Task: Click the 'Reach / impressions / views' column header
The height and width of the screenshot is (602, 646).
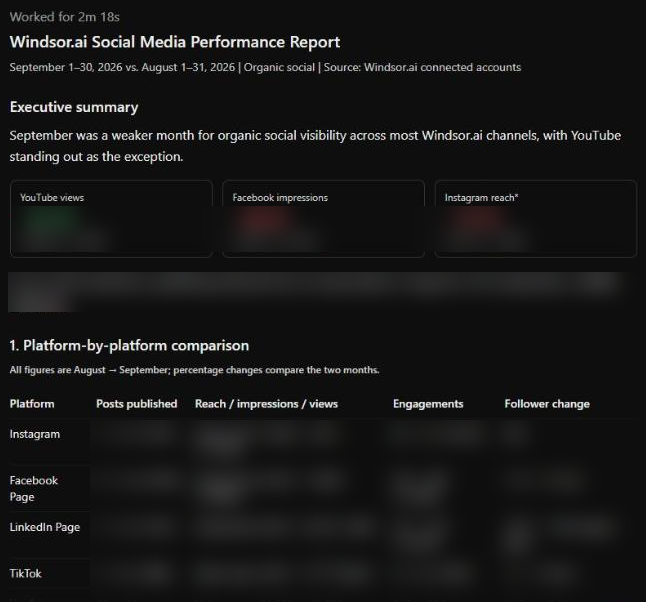Action: pyautogui.click(x=267, y=404)
